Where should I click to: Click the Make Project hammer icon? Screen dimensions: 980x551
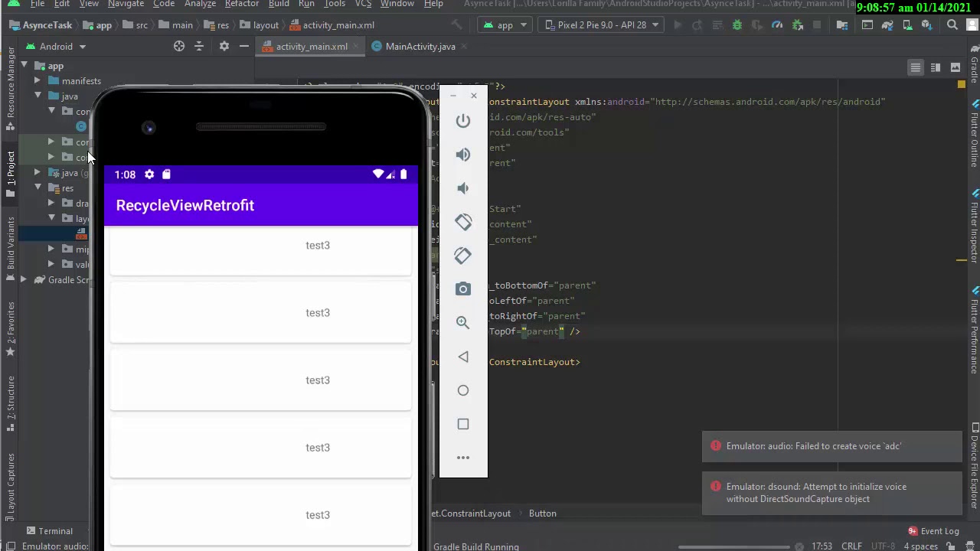pyautogui.click(x=457, y=25)
